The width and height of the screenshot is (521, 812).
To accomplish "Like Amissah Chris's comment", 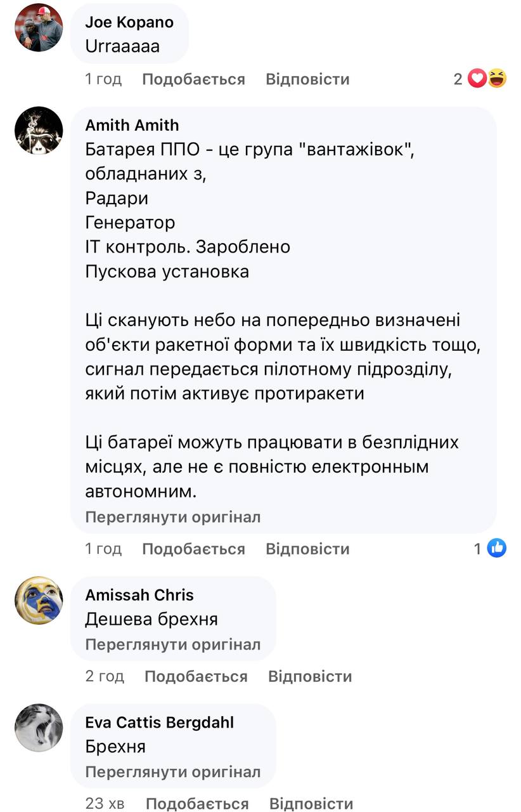I will (196, 676).
